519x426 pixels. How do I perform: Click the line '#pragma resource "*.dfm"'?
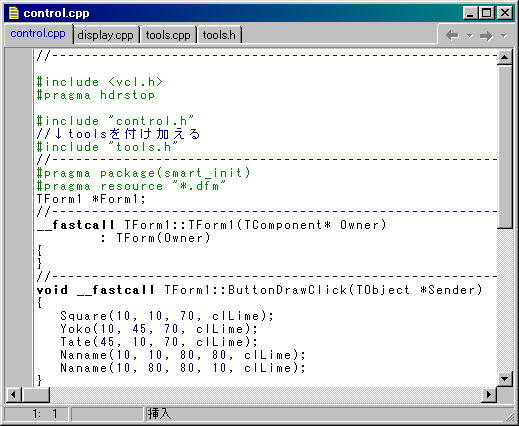131,186
